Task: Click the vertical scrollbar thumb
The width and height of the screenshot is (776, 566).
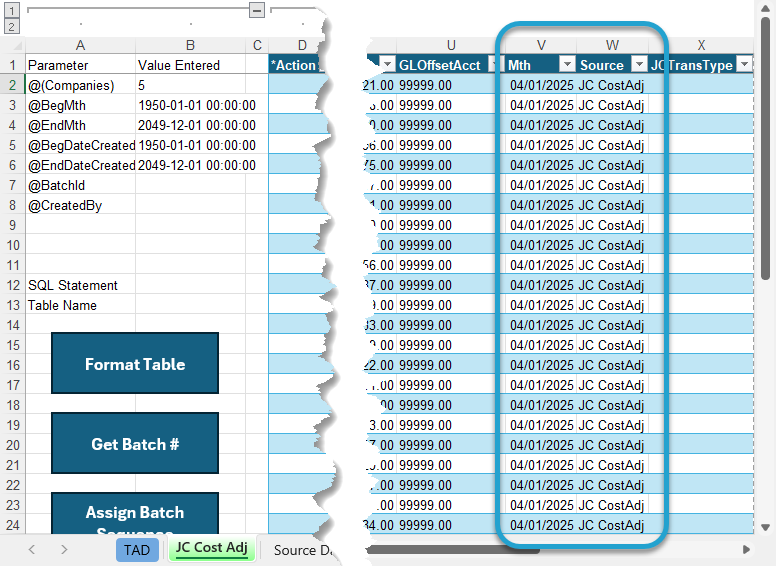Action: 765,148
